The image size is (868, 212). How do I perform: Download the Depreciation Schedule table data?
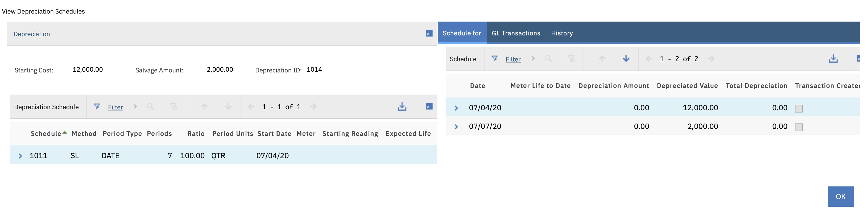(402, 107)
